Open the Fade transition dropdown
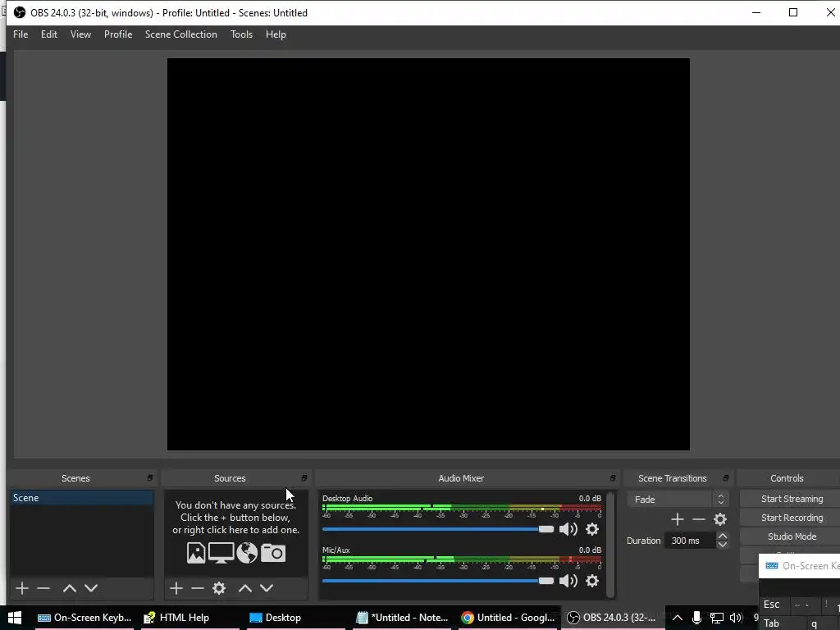Viewport: 840px width, 630px height. [678, 500]
